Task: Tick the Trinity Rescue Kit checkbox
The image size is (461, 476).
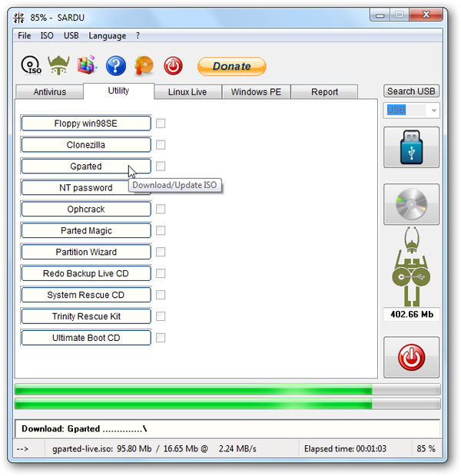Action: coord(161,316)
